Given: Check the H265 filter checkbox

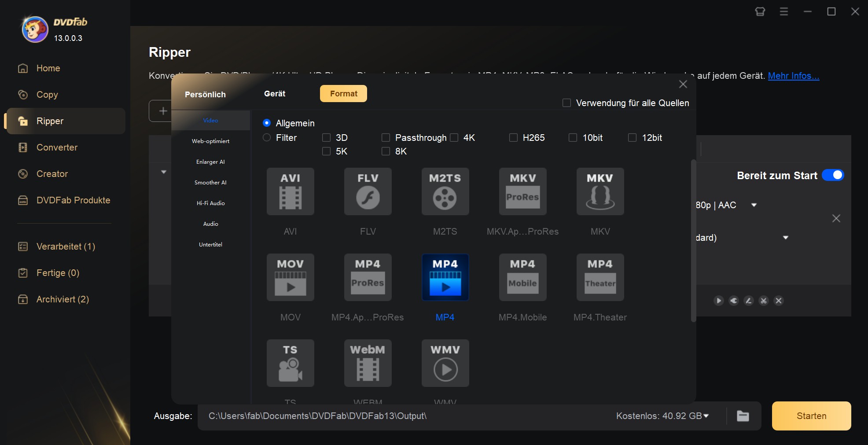Looking at the screenshot, I should pyautogui.click(x=514, y=138).
